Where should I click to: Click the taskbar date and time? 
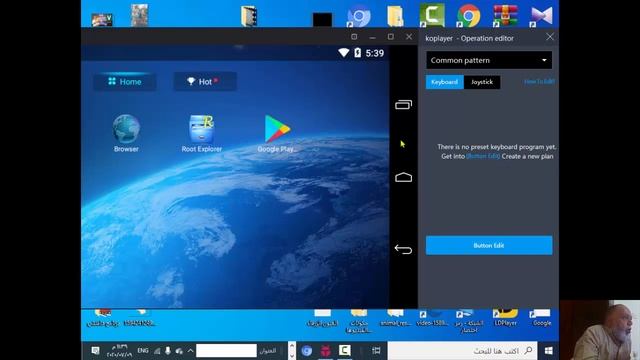[x=120, y=351]
